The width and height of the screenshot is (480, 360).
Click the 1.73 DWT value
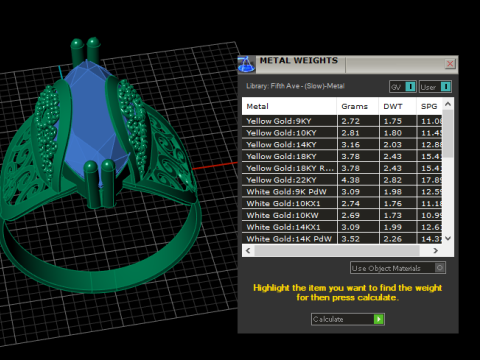(392, 215)
